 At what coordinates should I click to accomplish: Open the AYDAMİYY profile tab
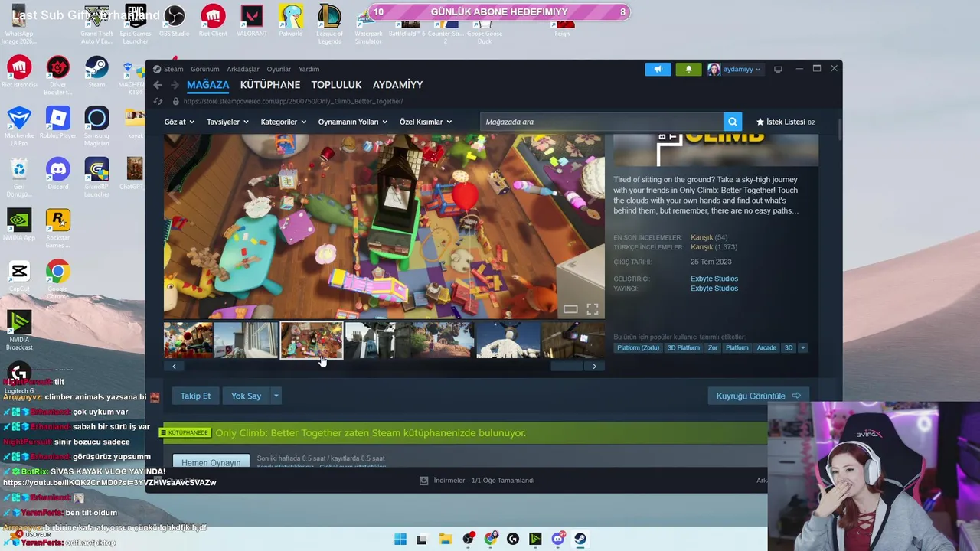(397, 85)
